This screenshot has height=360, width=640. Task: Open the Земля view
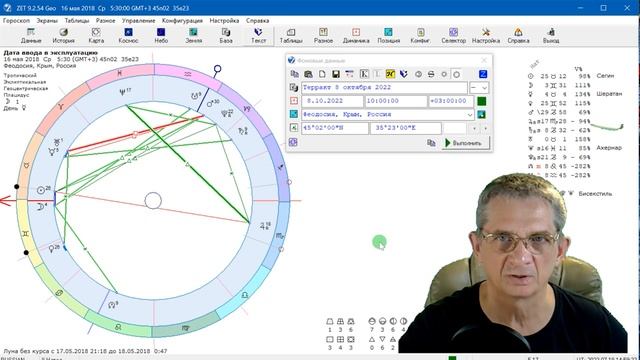[x=193, y=36]
